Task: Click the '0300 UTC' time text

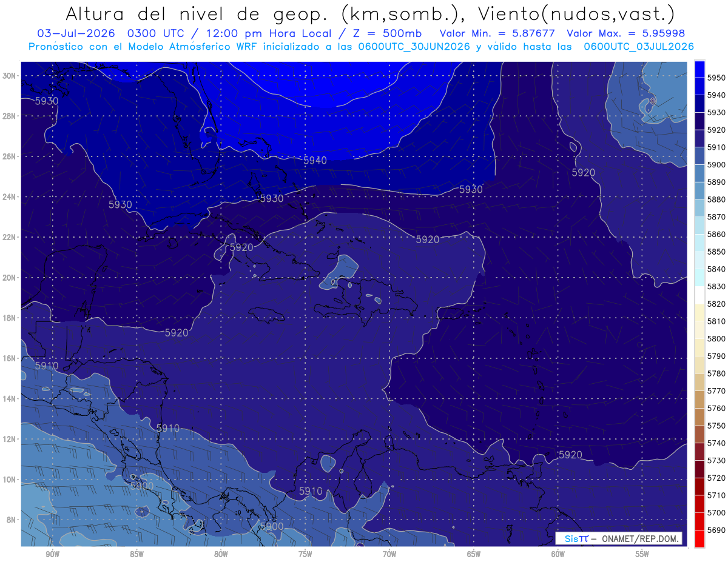Action: coord(158,33)
